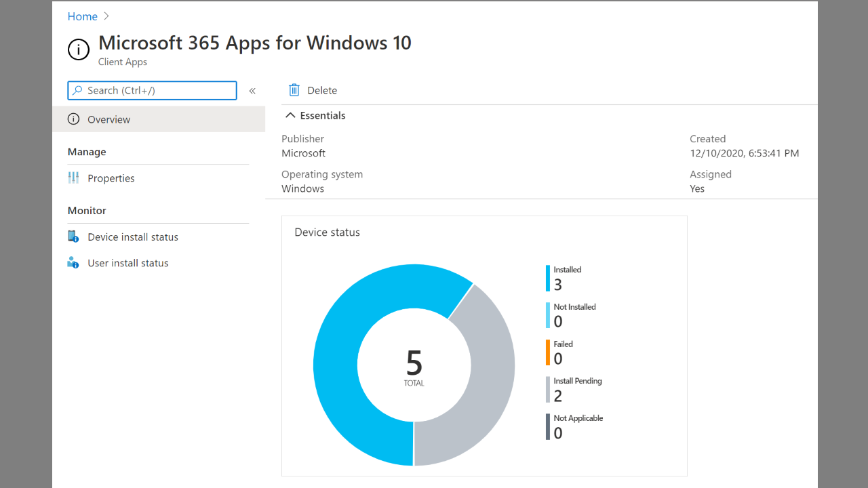Collapse the Essentials section
The image size is (868, 488).
click(315, 115)
